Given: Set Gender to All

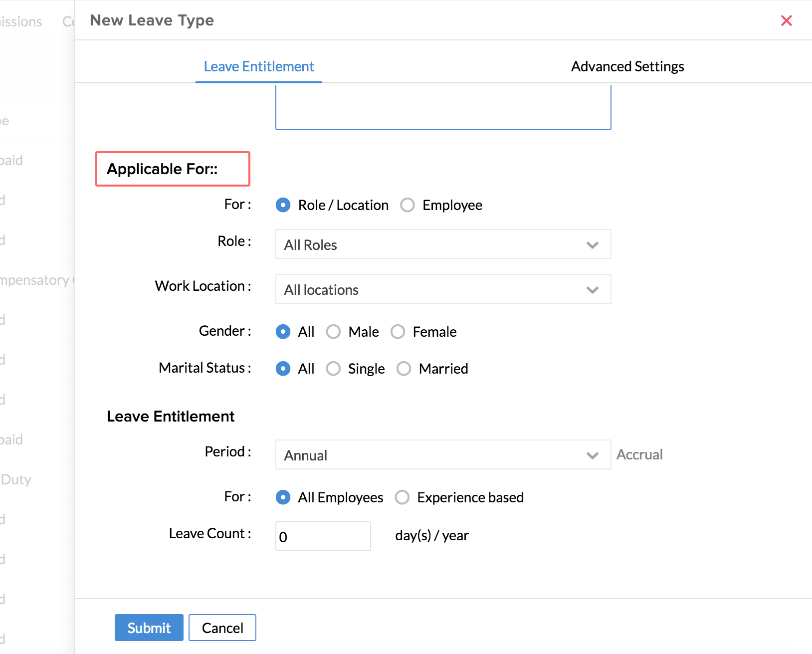Looking at the screenshot, I should tap(283, 332).
